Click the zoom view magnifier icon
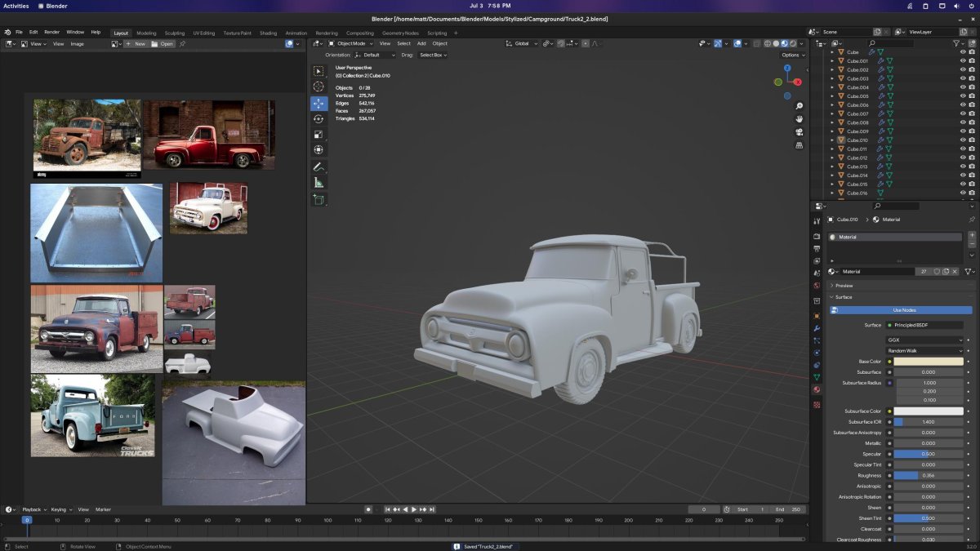This screenshot has width=980, height=551. (x=800, y=106)
